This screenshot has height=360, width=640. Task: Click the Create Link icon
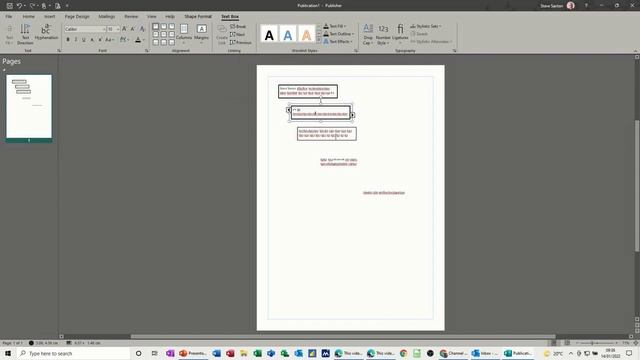coord(222,34)
